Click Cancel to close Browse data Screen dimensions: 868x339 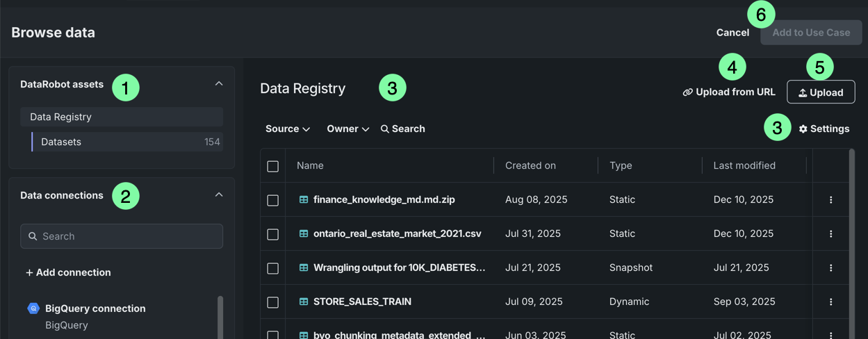[x=732, y=33]
